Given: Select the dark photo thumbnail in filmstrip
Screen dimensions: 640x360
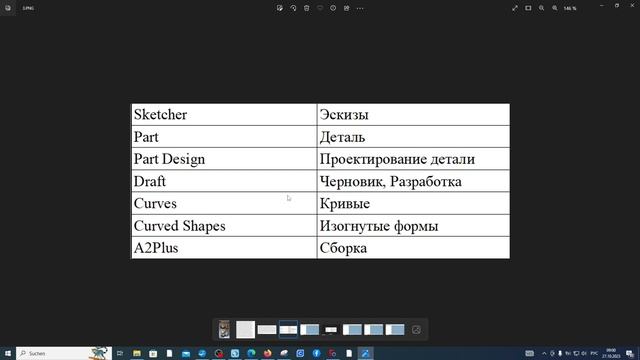Looking at the screenshot, I should (224, 329).
